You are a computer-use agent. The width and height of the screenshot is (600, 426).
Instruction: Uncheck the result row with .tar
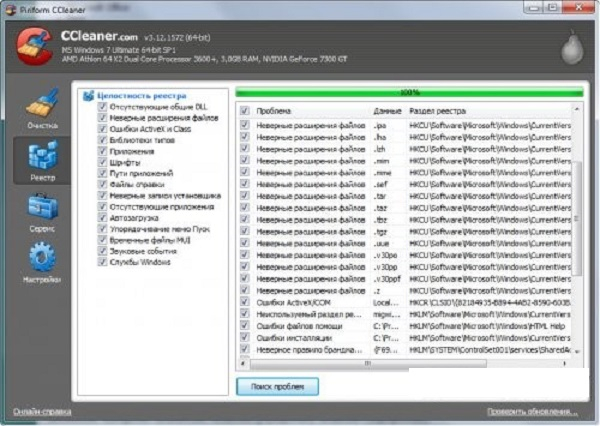click(x=245, y=196)
